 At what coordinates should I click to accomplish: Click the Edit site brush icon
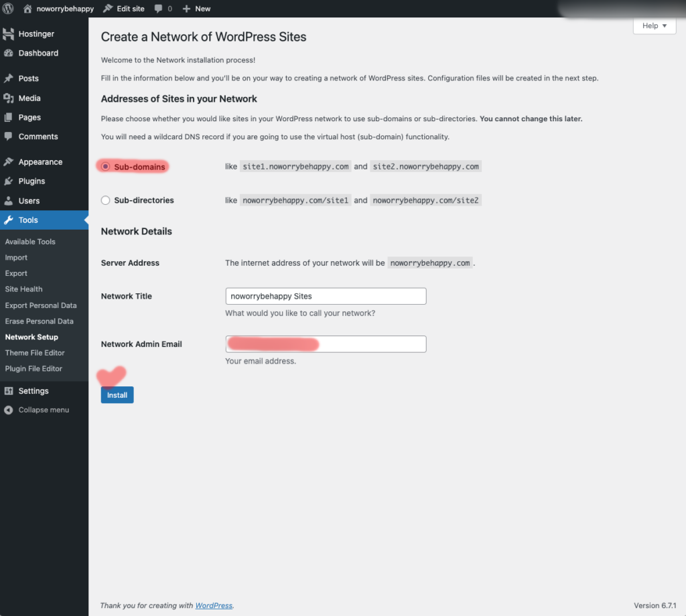coord(108,8)
